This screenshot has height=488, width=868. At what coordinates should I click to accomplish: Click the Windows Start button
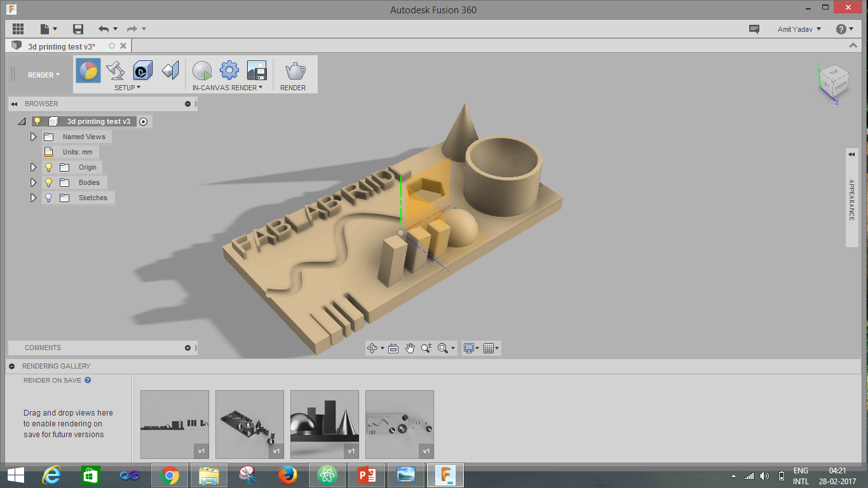(x=16, y=475)
